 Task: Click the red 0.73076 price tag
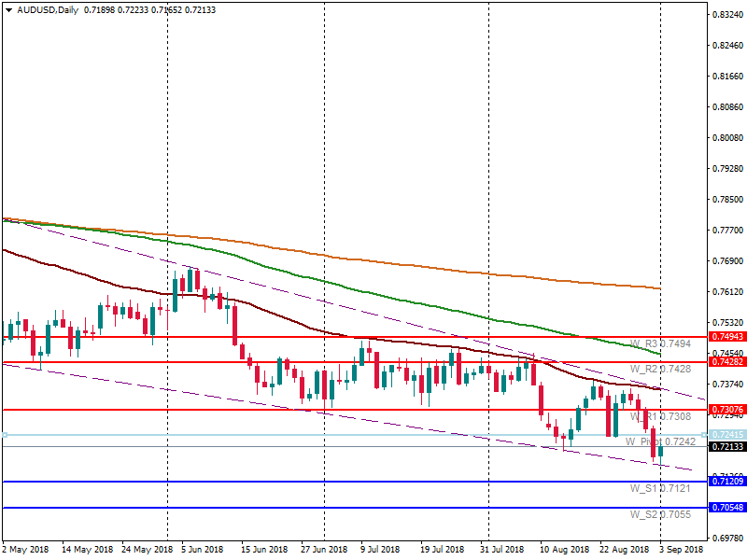[x=726, y=410]
